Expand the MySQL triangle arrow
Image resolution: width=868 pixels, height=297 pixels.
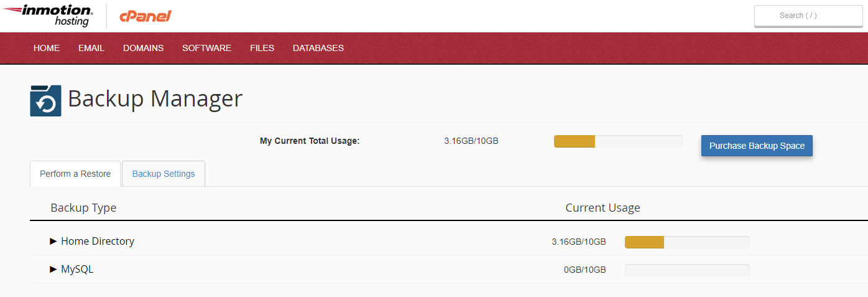pyautogui.click(x=53, y=270)
